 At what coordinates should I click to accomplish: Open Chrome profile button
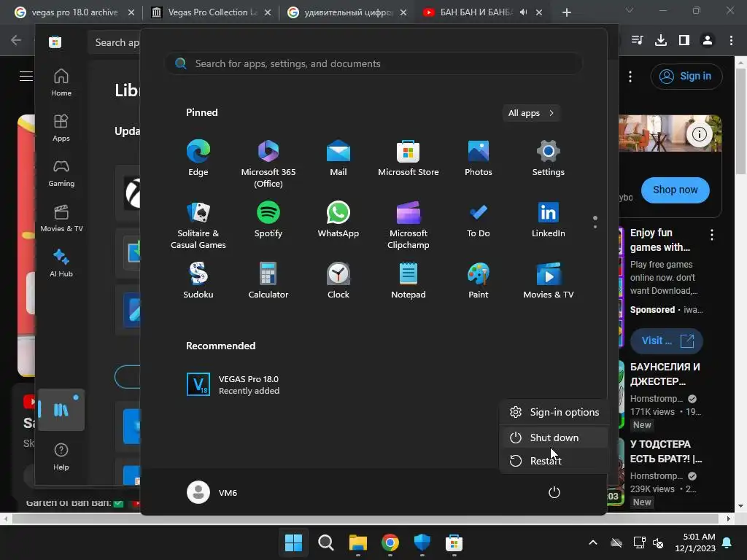(708, 40)
